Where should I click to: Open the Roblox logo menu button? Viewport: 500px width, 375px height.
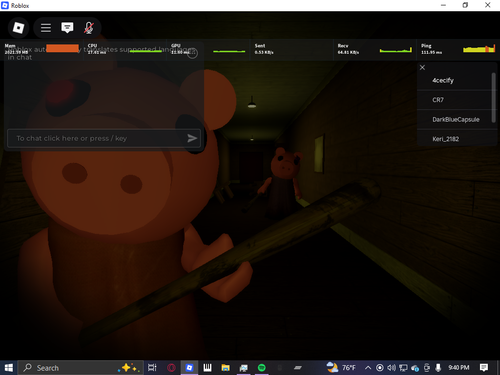[18, 28]
